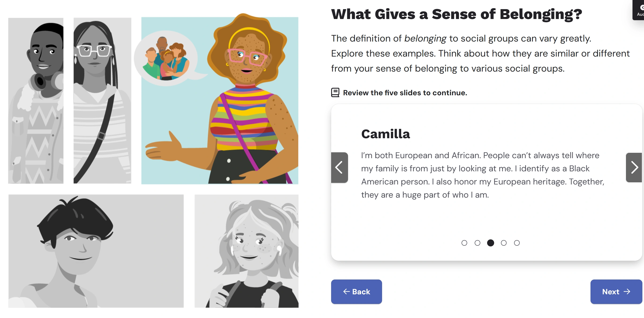Advance the carousel with the right chevron arrow

point(634,167)
